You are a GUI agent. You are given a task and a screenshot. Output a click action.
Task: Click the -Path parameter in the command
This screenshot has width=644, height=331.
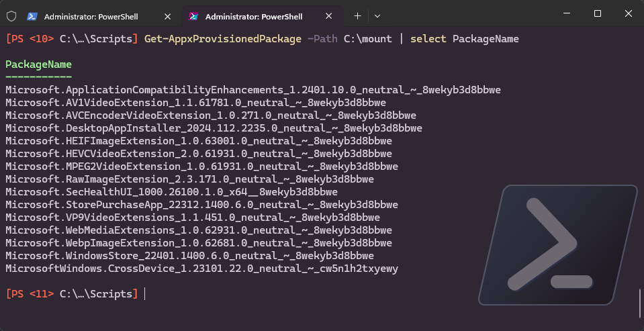tap(322, 39)
